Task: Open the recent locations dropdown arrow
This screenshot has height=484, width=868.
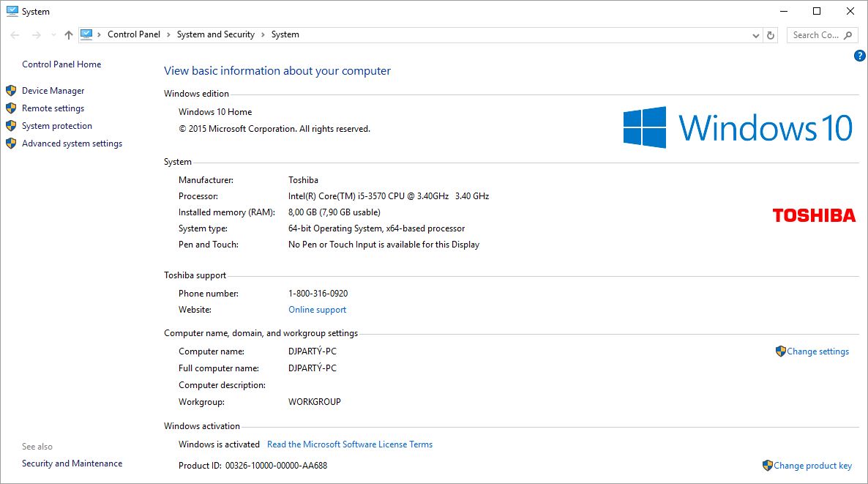Action: click(53, 35)
